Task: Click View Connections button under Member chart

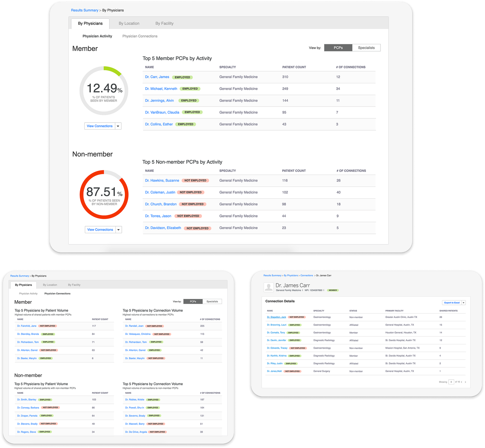Action: coord(100,126)
